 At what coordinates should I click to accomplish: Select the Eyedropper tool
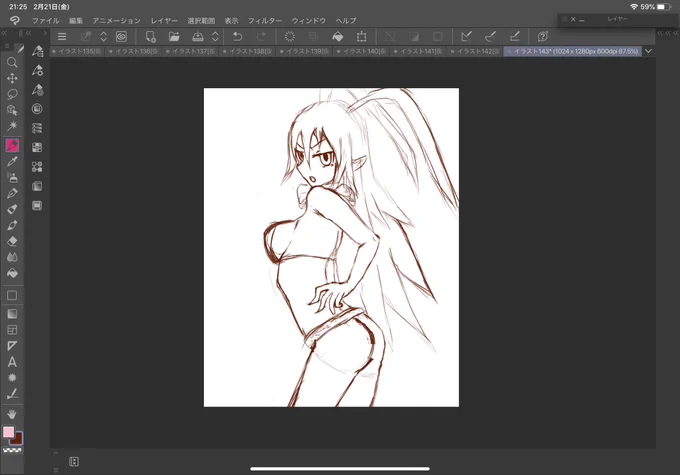click(x=12, y=162)
